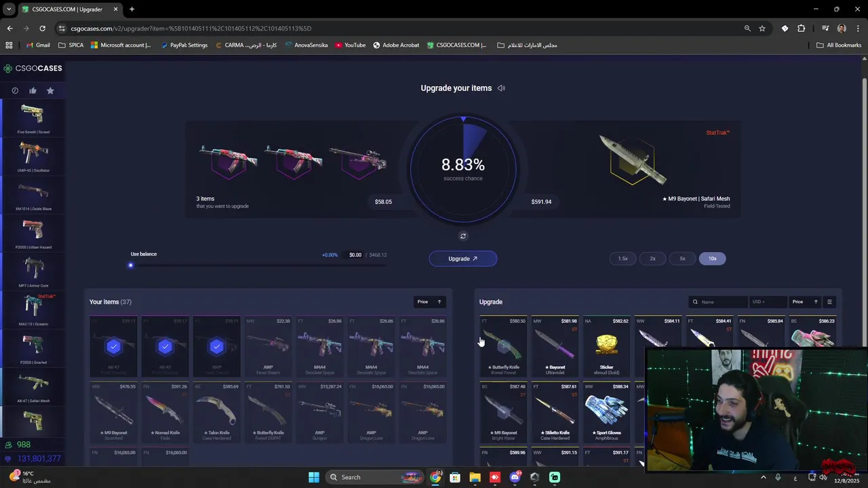Select the star favorites icon in sidebar
Screen dimensions: 868x488
coord(50,91)
